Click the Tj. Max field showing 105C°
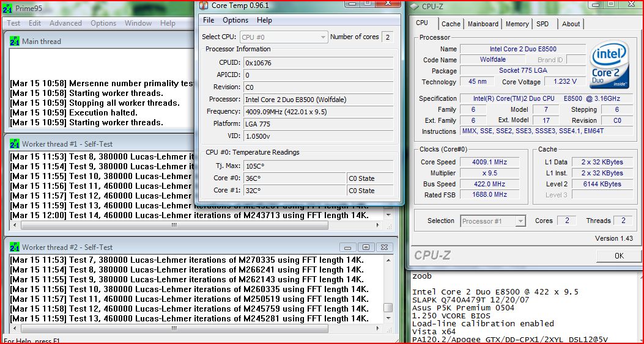This screenshot has height=344, width=644. tap(319, 166)
